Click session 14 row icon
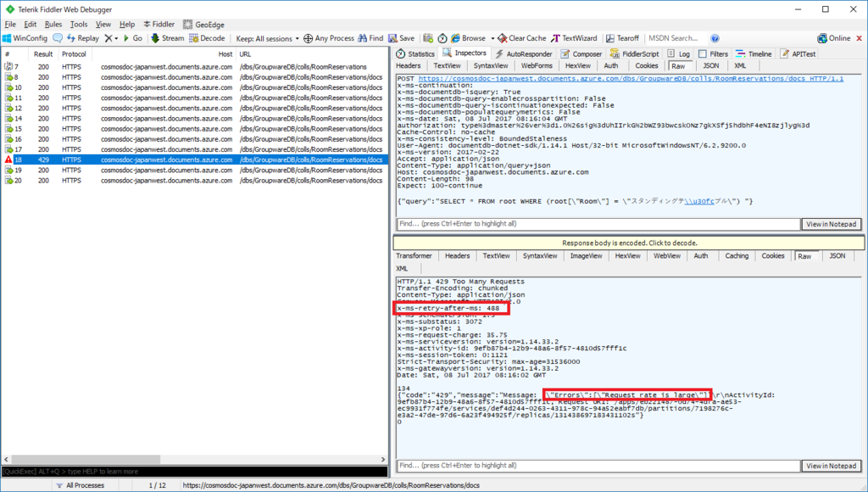 (8, 119)
